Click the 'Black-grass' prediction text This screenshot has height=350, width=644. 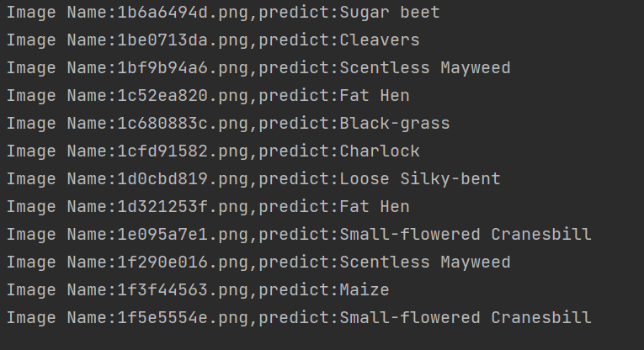point(395,124)
